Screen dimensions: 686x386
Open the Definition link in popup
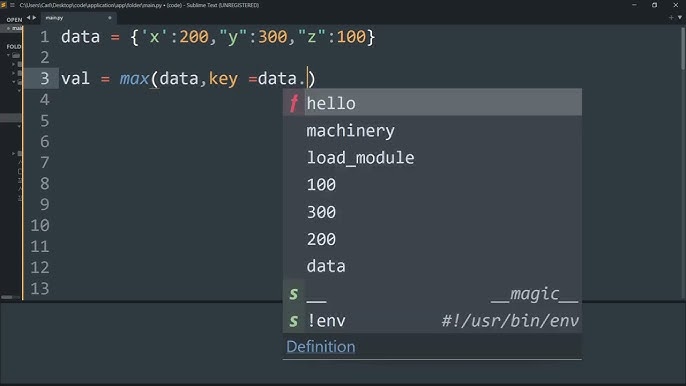321,347
